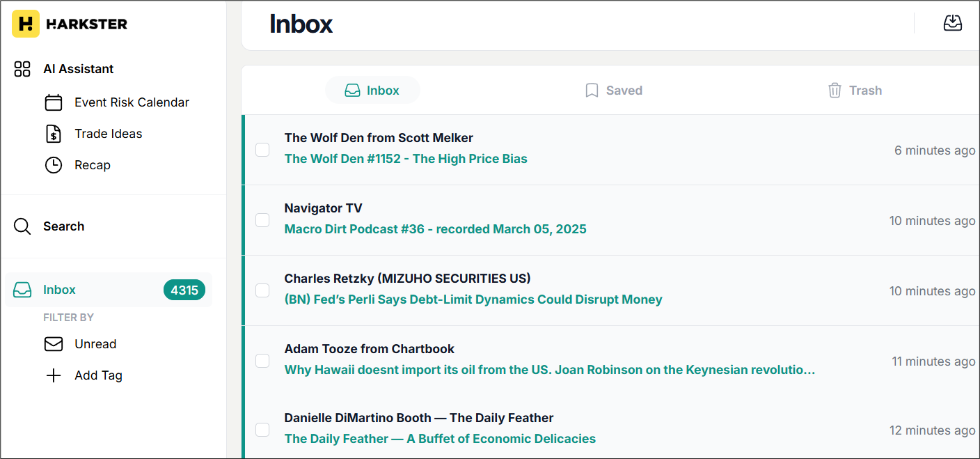Click the Inbox tab tray icon
980x459 pixels.
(353, 91)
